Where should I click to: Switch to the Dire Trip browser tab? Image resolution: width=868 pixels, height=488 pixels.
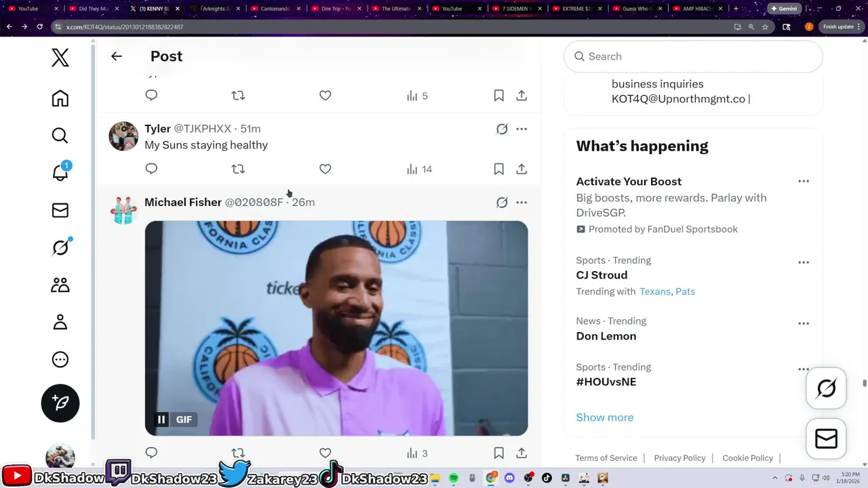[x=336, y=9]
